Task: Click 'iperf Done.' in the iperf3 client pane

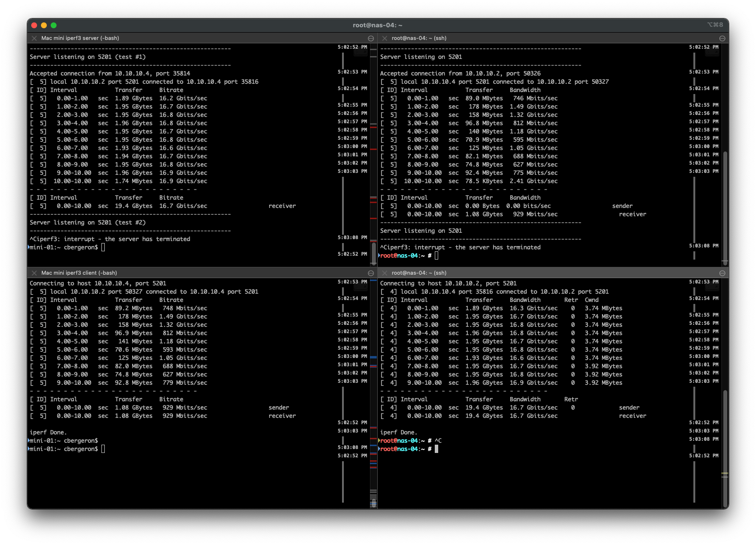Action: [48, 432]
